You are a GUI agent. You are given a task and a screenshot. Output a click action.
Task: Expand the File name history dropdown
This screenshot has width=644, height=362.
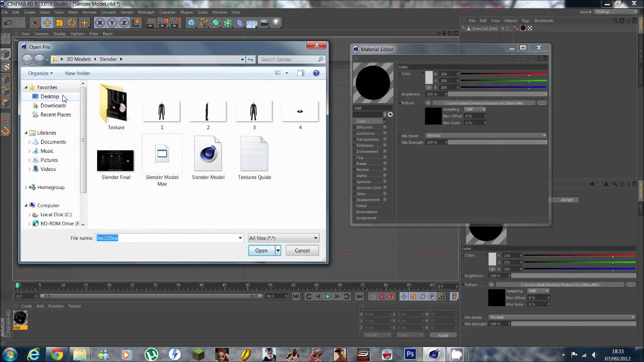240,238
